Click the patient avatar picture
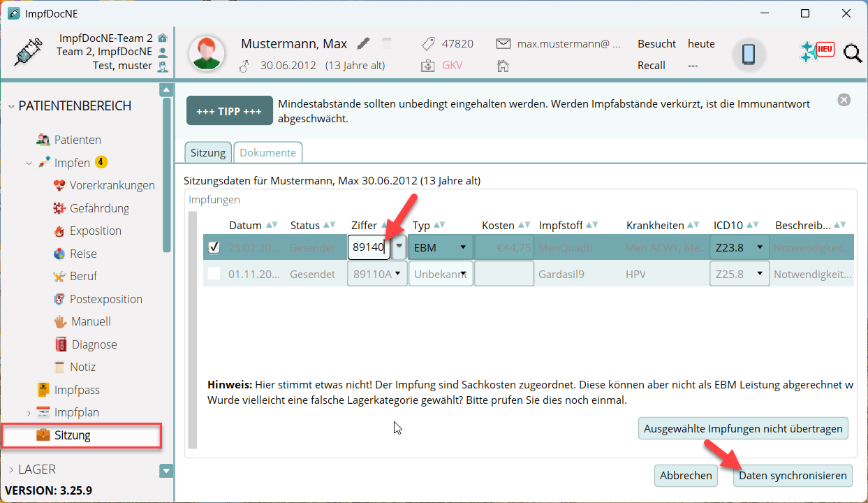This screenshot has width=868, height=503. (207, 54)
